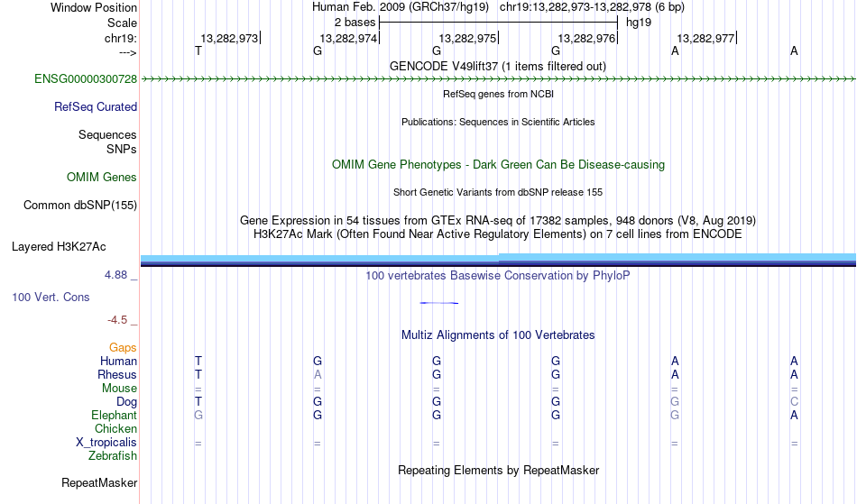Click Human Feb. 2009 (GRCh37/hg19) assembly text
This screenshot has width=857, height=504.
pyautogui.click(x=400, y=7)
